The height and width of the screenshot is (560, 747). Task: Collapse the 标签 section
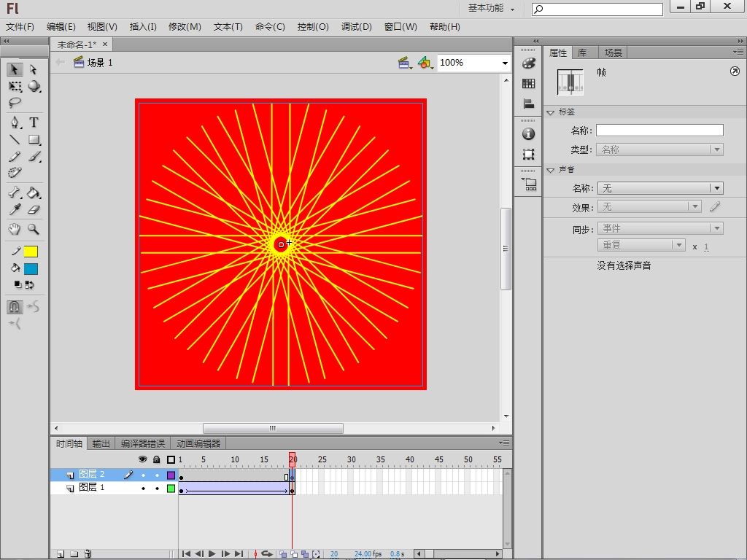(551, 112)
